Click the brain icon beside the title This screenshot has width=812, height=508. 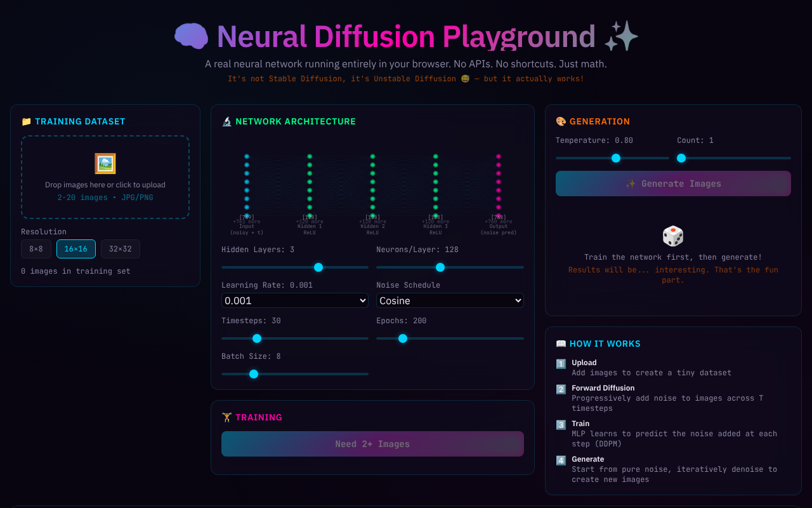pos(190,36)
